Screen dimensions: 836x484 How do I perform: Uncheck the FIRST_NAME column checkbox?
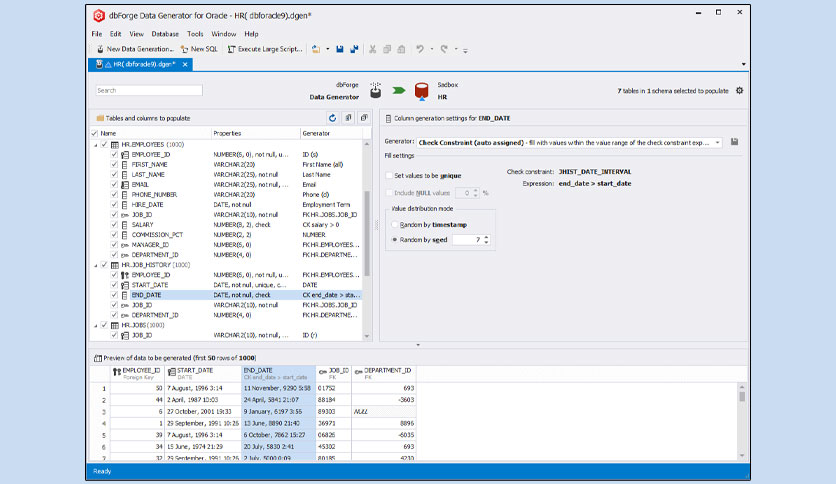coord(114,165)
